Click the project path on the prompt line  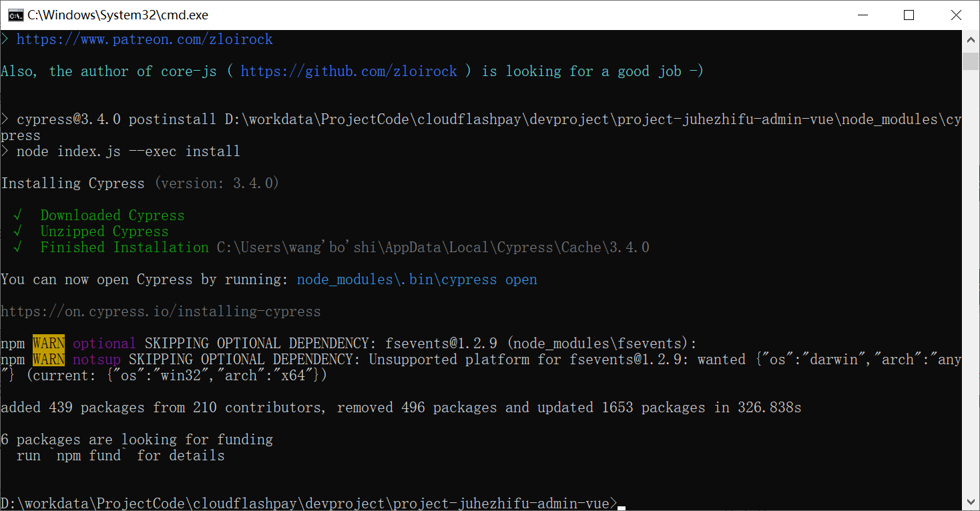[x=307, y=503]
